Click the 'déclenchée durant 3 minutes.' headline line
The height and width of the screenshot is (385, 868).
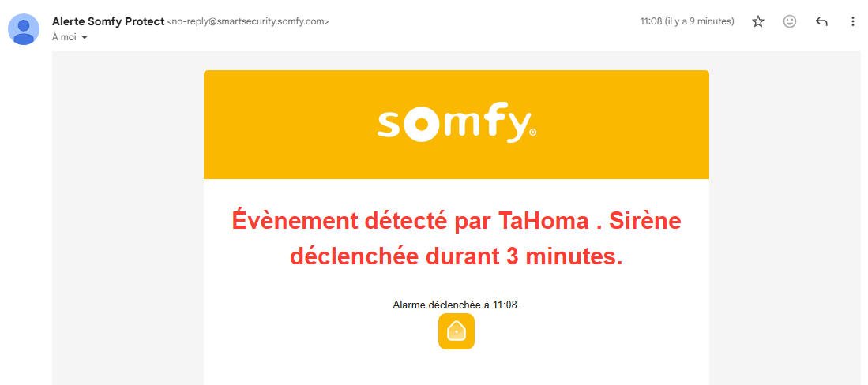[456, 256]
